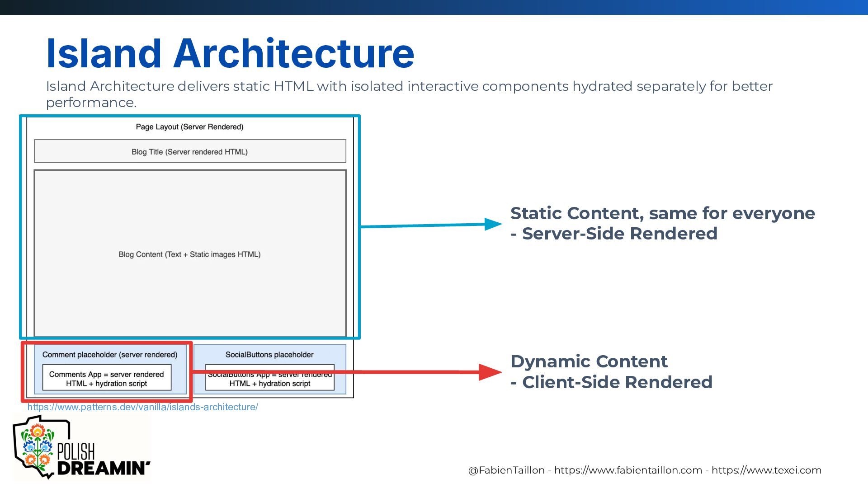Click the Blog Content static images box
Viewport: 868px width, 488px height.
point(190,254)
